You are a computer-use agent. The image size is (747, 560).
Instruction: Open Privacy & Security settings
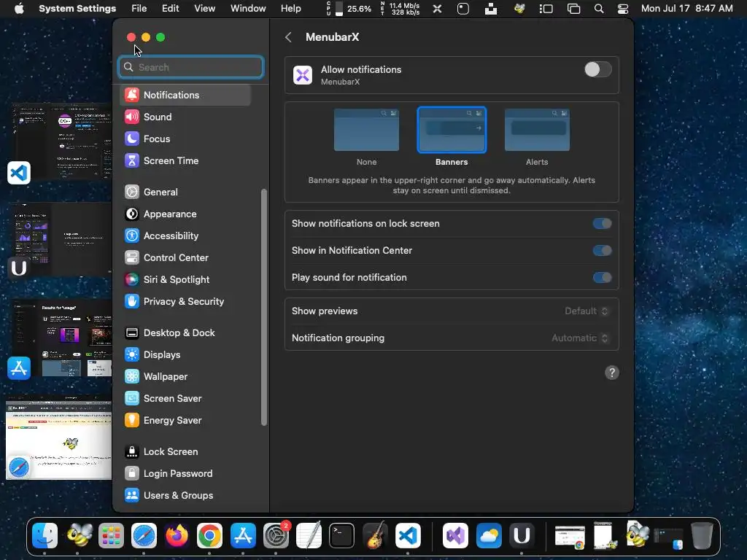(185, 301)
